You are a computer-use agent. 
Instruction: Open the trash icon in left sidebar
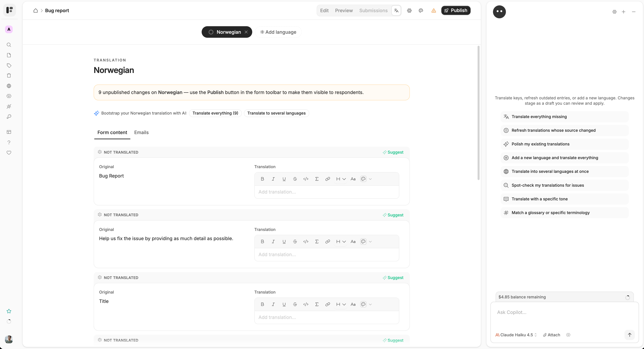click(9, 75)
